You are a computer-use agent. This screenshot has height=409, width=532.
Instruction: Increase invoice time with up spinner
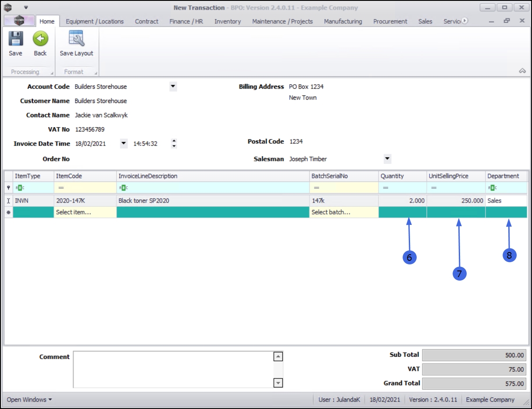(174, 141)
